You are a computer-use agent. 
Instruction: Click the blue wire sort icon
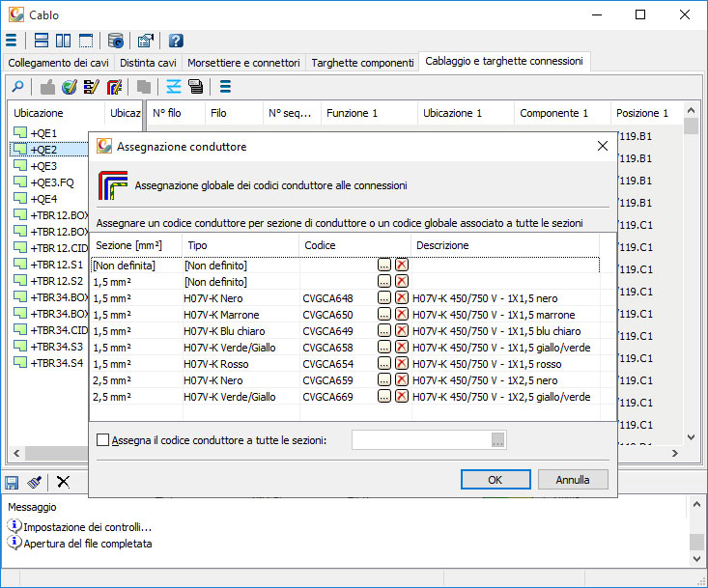[174, 86]
